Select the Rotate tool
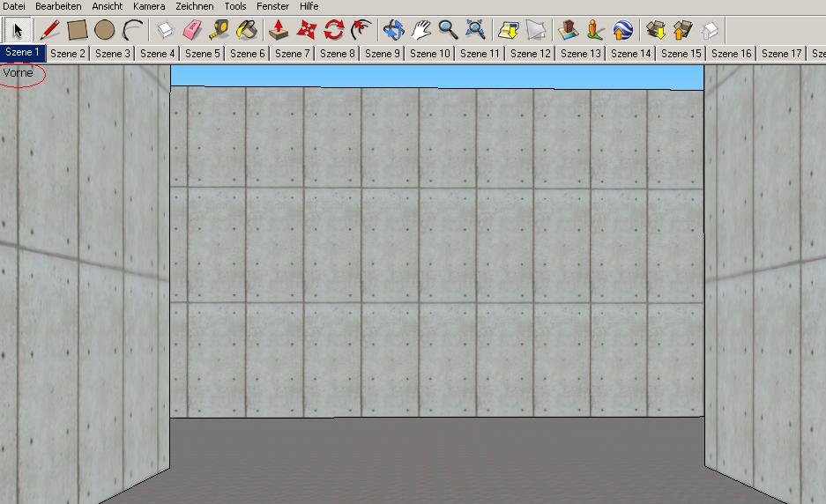 pos(334,31)
